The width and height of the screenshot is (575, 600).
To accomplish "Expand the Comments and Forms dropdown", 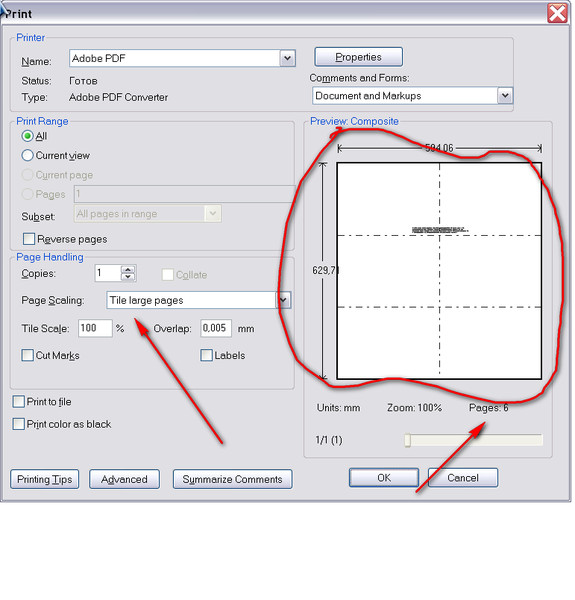I will click(505, 95).
